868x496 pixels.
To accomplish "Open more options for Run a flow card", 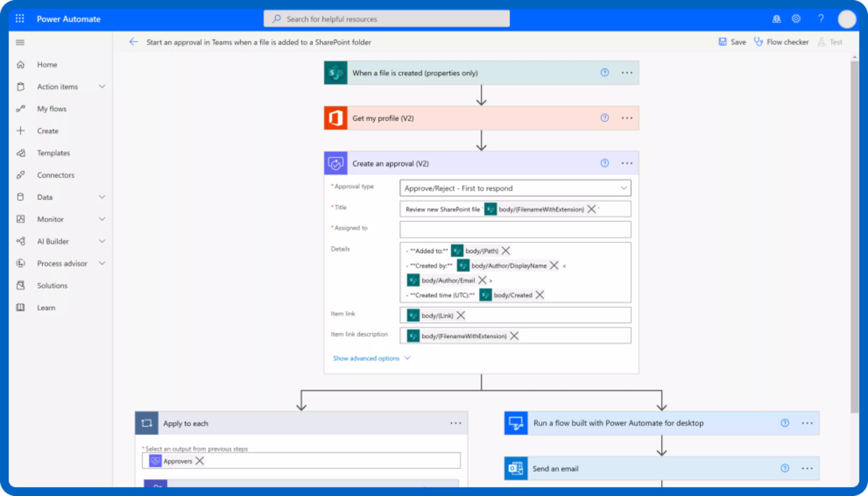I will point(807,423).
